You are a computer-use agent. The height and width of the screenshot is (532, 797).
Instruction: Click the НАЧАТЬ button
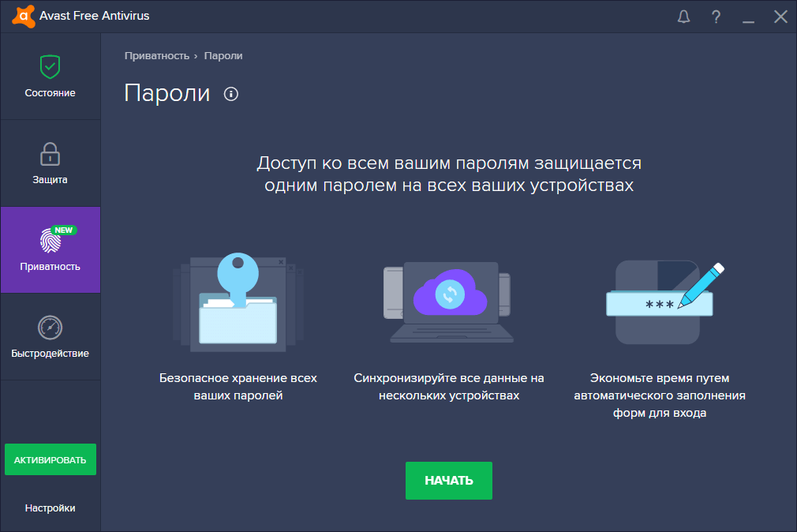click(x=449, y=481)
